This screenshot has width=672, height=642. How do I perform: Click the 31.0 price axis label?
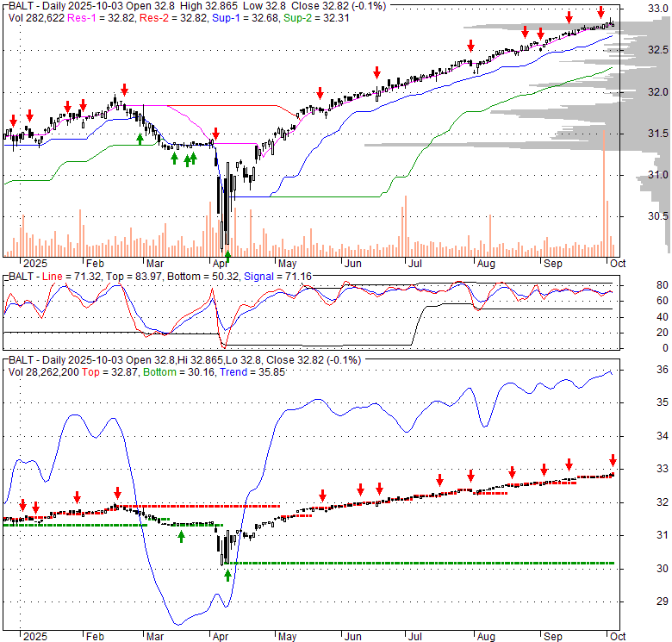658,174
